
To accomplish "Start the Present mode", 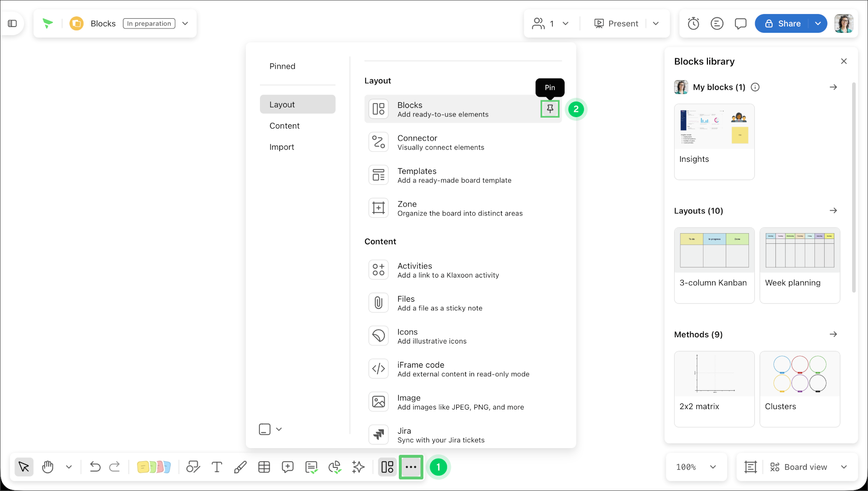I will click(x=616, y=23).
